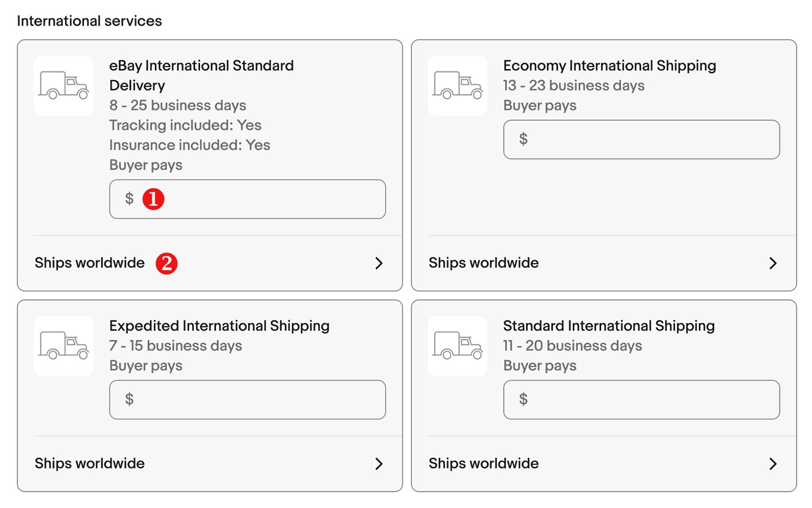812x508 pixels.
Task: Click the eBay International Standard Delivery truck icon
Action: pos(63,85)
